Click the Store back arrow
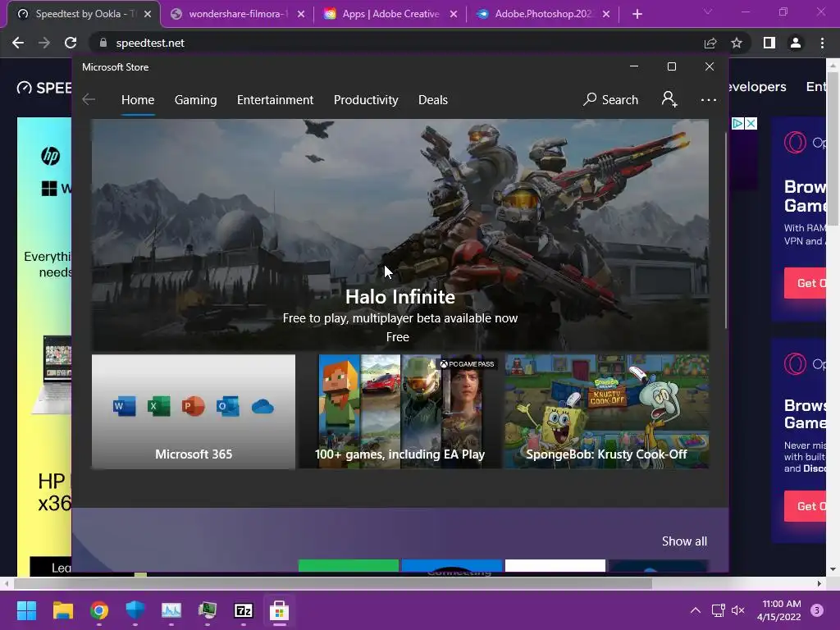The image size is (840, 630). 89,99
